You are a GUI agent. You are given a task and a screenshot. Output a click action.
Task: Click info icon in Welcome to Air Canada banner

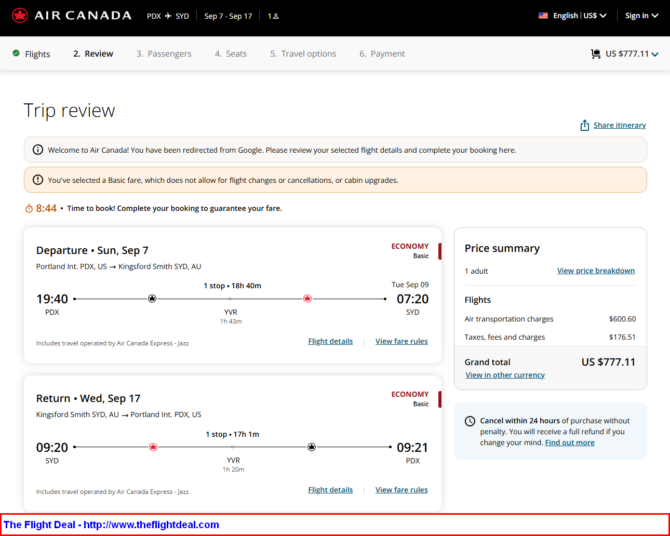[38, 150]
